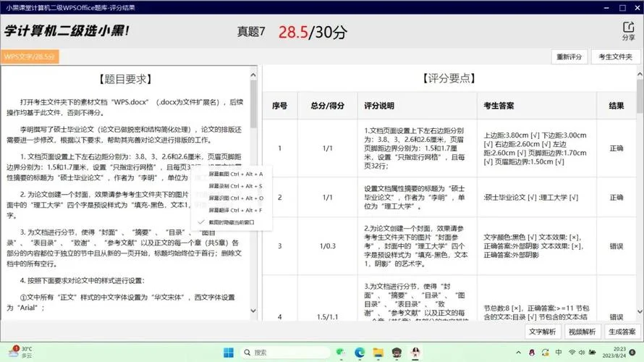Image resolution: width=644 pixels, height=362 pixels.
Task: Click the 【题目要求】 heading
Action: coord(126,79)
